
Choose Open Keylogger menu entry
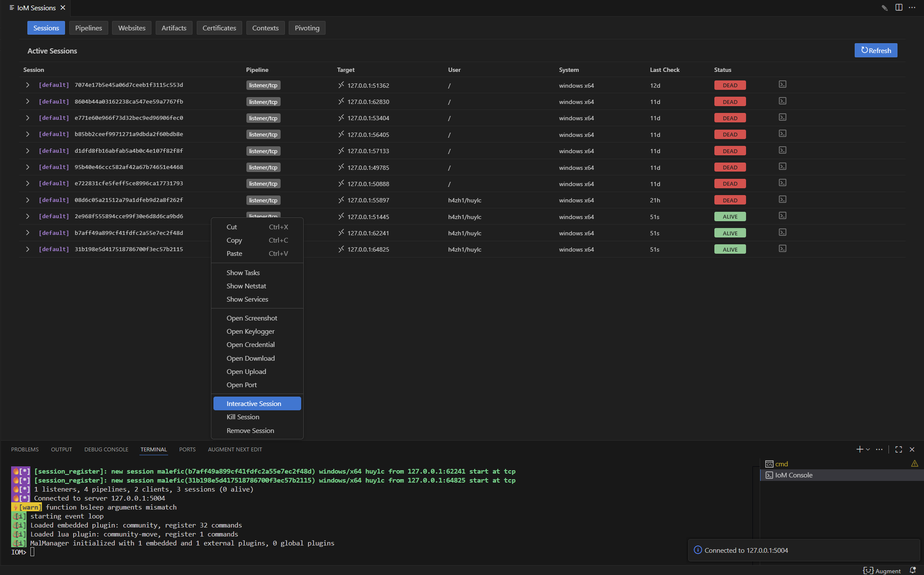(257, 331)
